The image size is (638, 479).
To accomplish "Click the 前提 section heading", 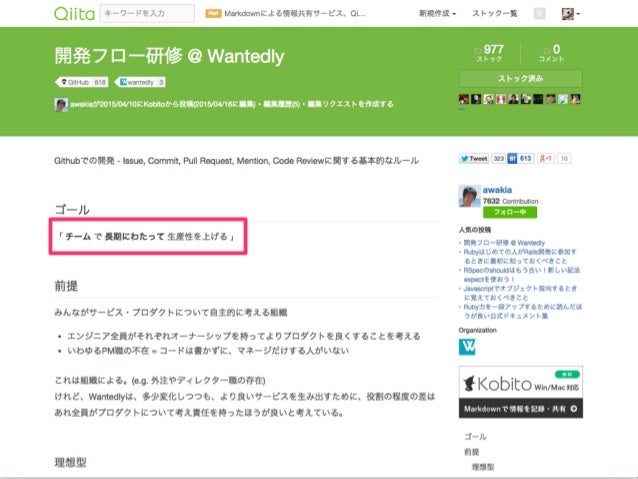I will (66, 286).
